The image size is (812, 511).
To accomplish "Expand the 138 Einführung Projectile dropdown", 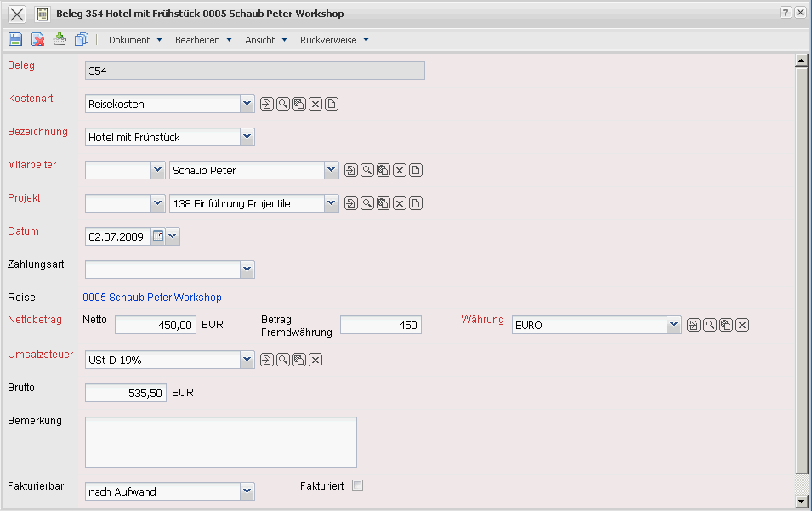I will click(332, 203).
